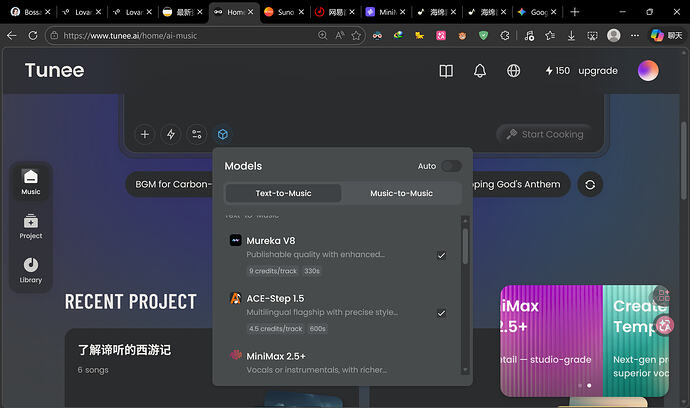Click the Models list scrollbar thumb
Screen dimensions: 690x408
pyautogui.click(x=465, y=246)
